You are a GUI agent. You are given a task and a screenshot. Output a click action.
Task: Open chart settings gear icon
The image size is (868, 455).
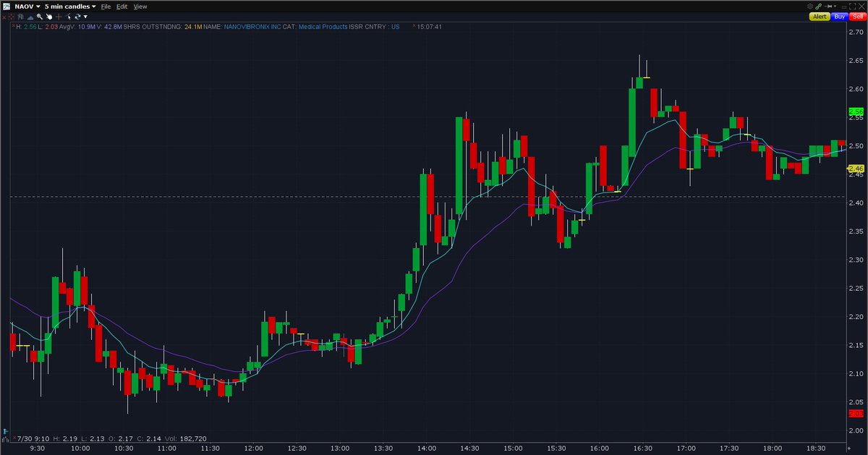(810, 7)
